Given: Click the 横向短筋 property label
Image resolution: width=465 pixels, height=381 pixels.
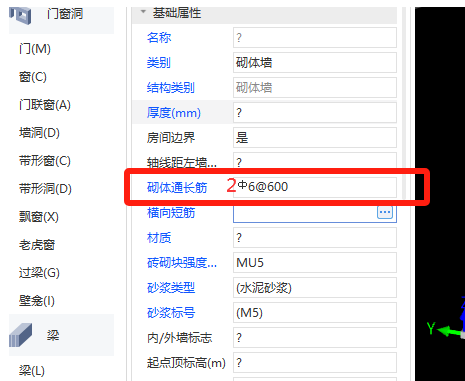Looking at the screenshot, I should 171,213.
